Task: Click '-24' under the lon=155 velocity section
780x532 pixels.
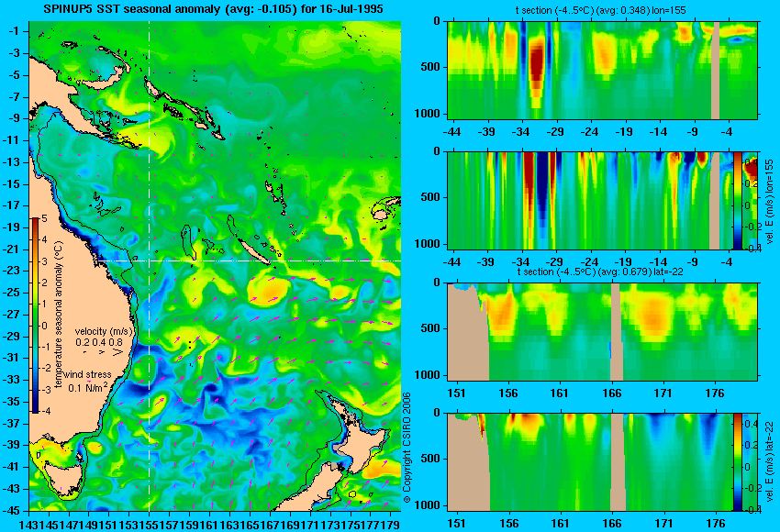Action: click(589, 262)
